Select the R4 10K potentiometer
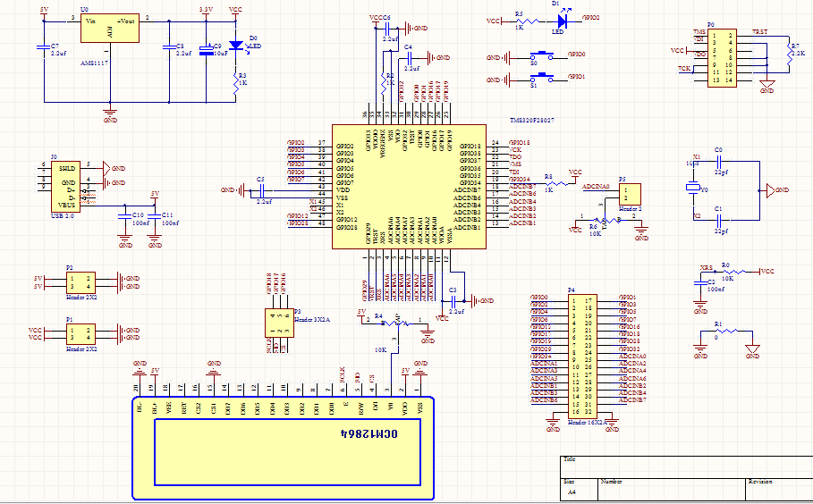Image resolution: width=813 pixels, height=504 pixels. tap(397, 323)
